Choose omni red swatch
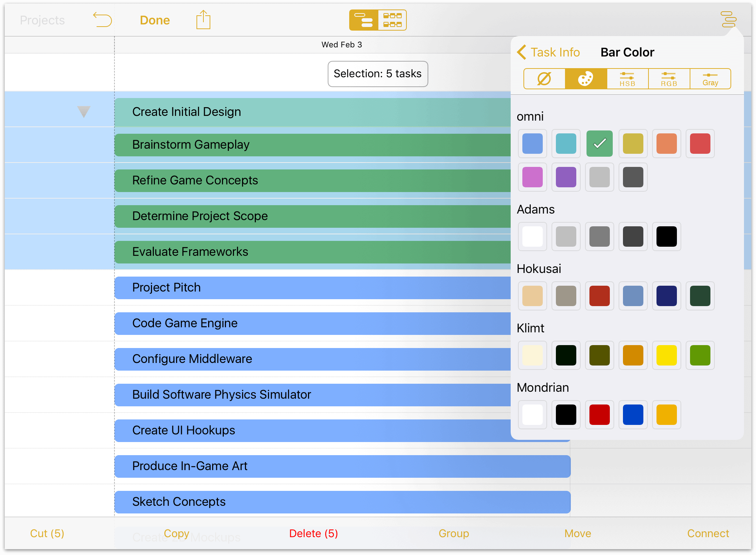This screenshot has height=555, width=756. click(700, 144)
